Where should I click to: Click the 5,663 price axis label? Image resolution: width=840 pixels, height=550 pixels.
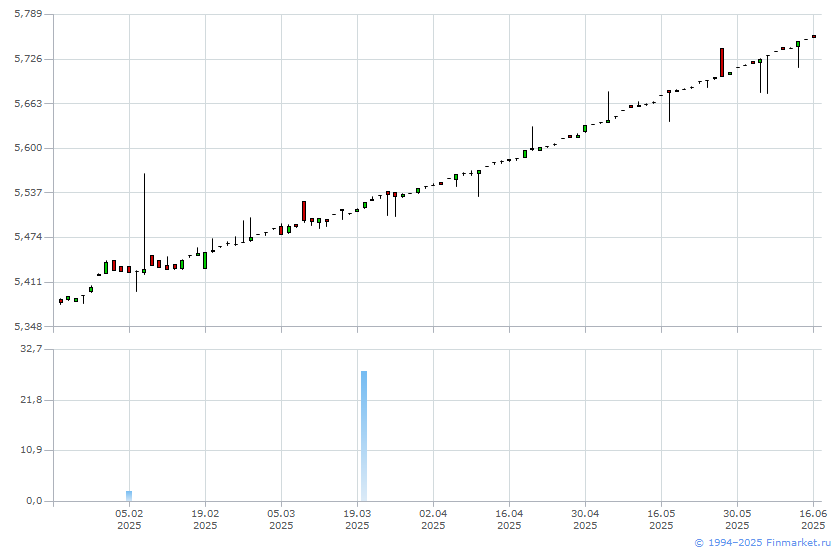pos(28,103)
